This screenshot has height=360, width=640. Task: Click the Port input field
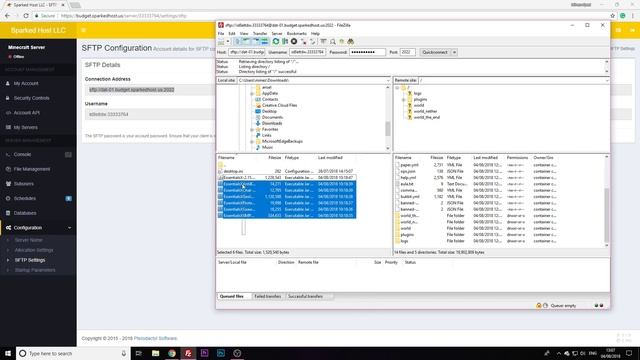[x=407, y=52]
